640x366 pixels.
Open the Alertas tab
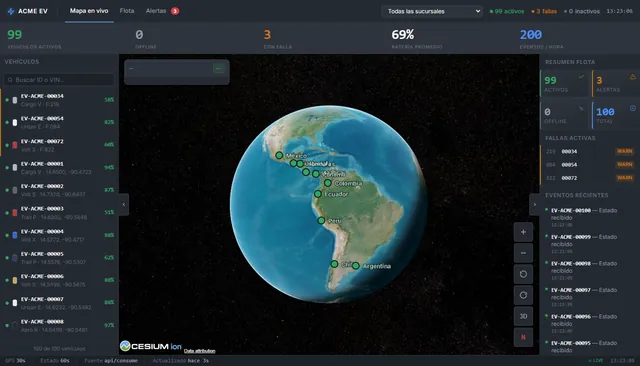click(x=162, y=11)
